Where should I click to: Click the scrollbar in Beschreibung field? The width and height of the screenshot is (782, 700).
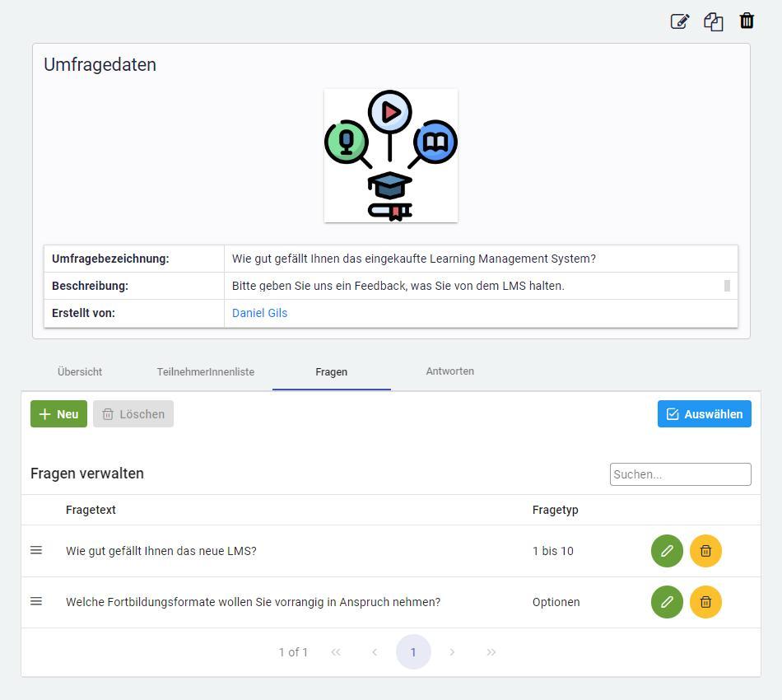(727, 286)
